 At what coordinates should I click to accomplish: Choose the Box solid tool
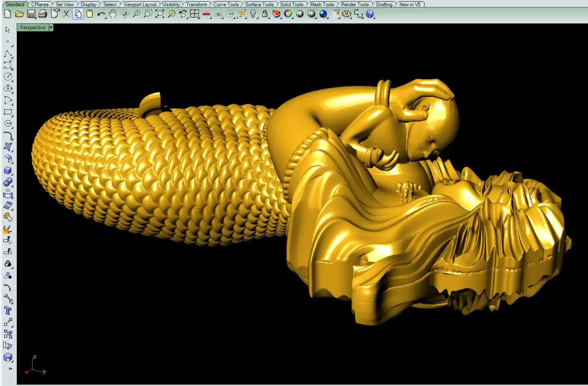pos(8,171)
